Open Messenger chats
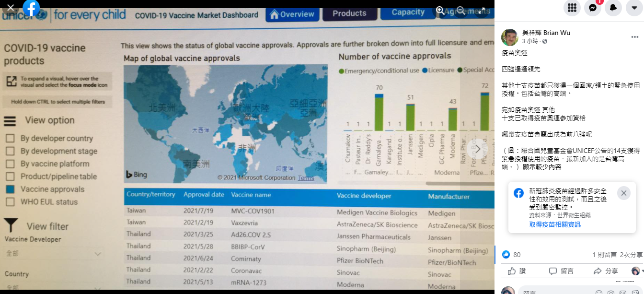This screenshot has height=294, width=644. click(593, 8)
